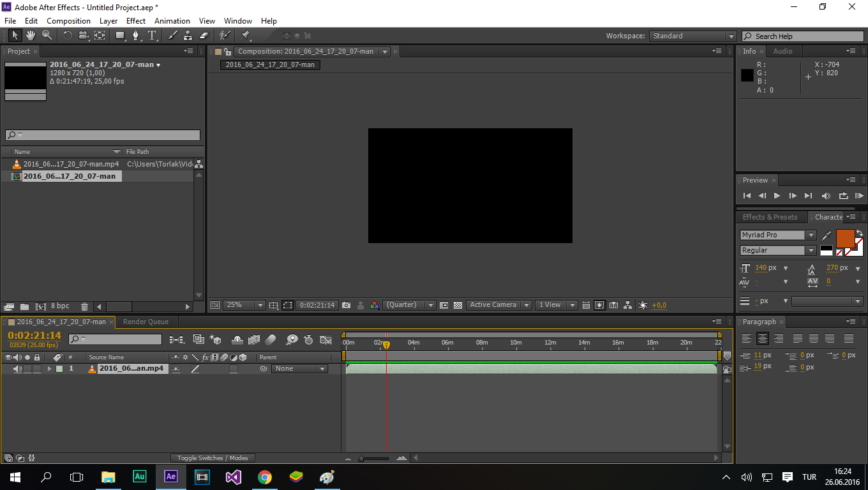
Task: Select the Rectangle shape tool
Action: coord(120,36)
